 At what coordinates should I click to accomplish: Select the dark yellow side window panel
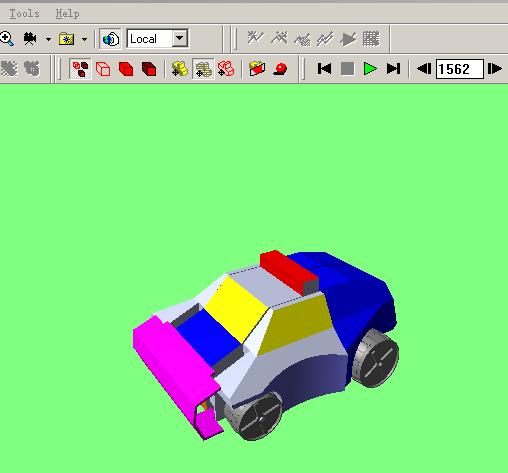(x=297, y=323)
